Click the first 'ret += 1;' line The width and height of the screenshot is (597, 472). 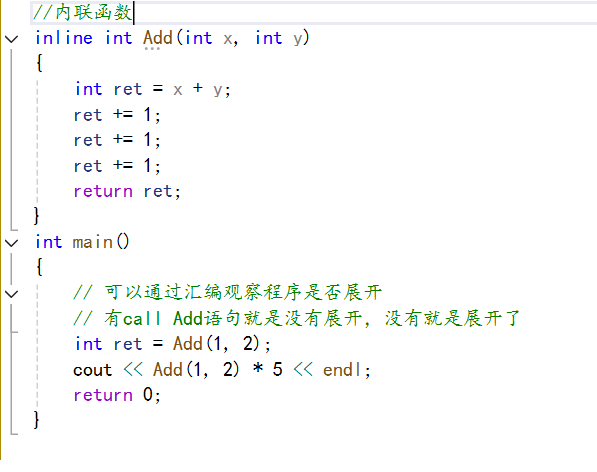coord(117,115)
